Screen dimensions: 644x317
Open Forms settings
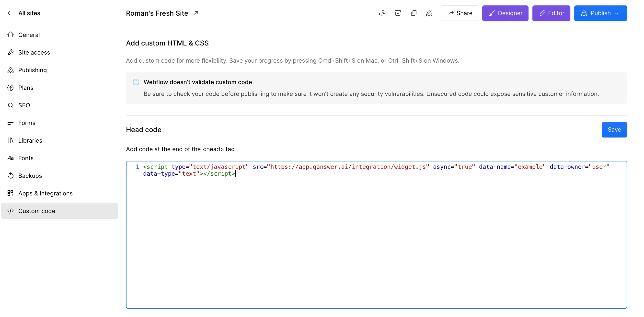pos(59,123)
